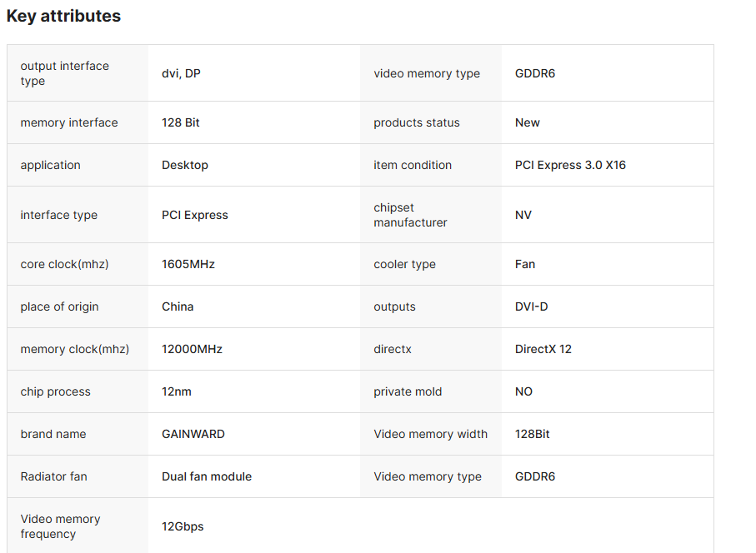Screen dimensions: 756x553
Task: Click the Dual fan module value
Action: point(206,476)
